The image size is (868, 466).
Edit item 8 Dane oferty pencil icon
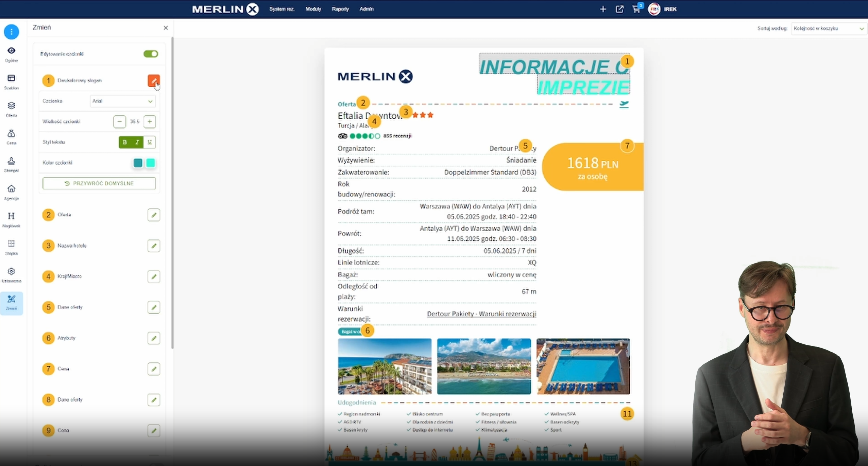click(x=154, y=400)
